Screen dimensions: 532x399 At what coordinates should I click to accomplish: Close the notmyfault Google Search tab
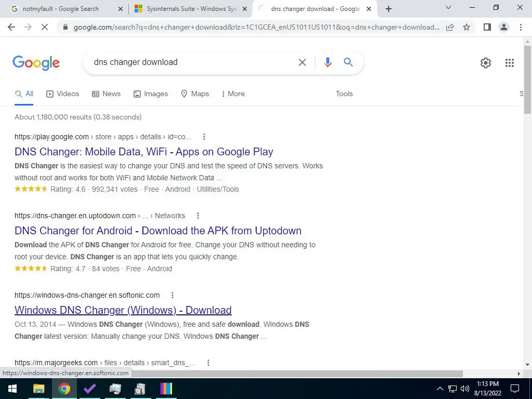pos(120,9)
